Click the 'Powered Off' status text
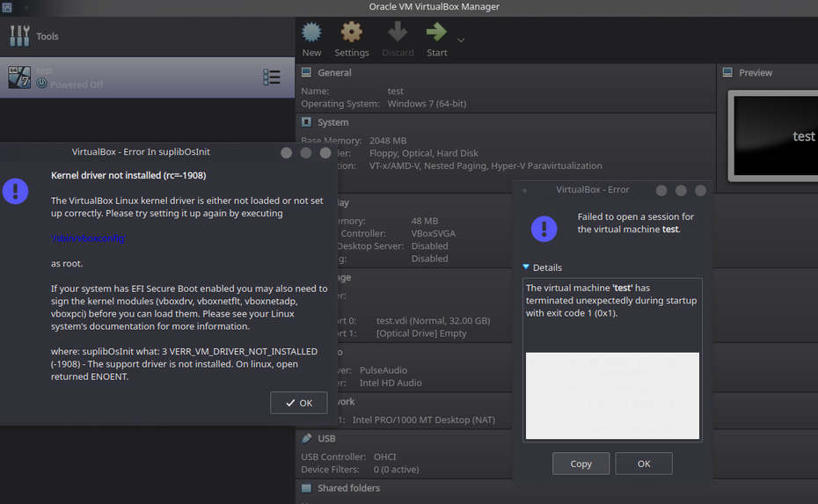Image resolution: width=818 pixels, height=504 pixels. coord(77,84)
